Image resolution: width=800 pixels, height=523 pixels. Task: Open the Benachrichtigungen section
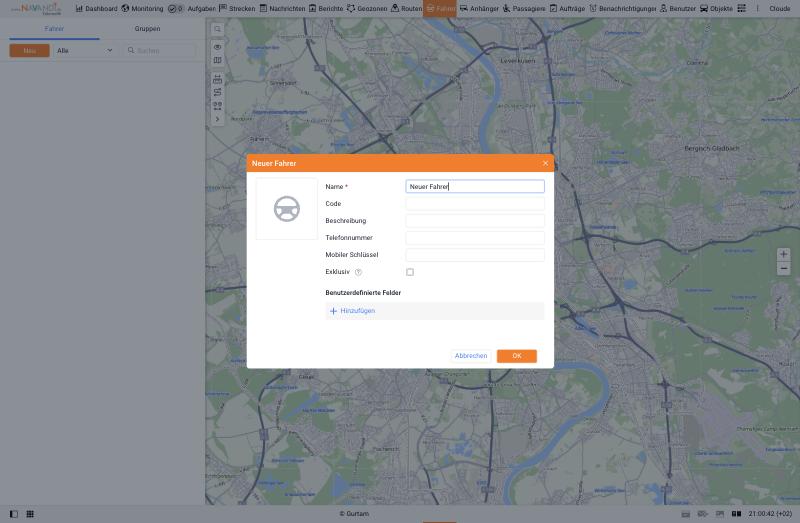(x=623, y=8)
